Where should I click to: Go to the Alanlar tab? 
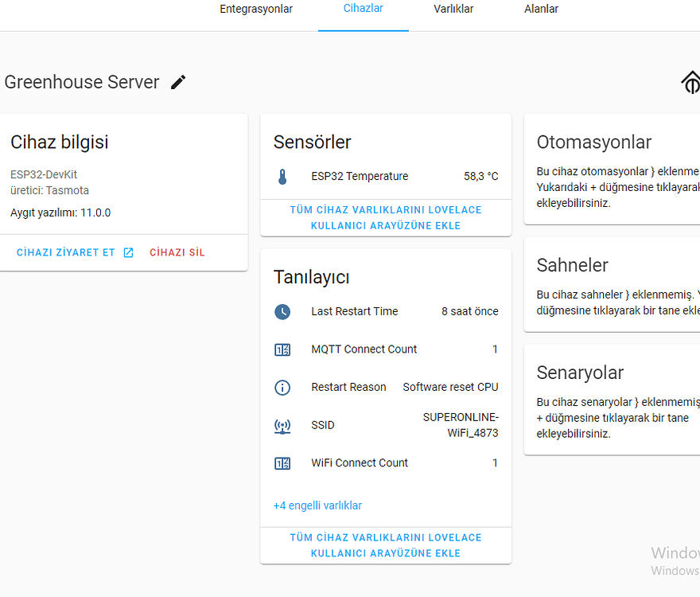[x=541, y=9]
